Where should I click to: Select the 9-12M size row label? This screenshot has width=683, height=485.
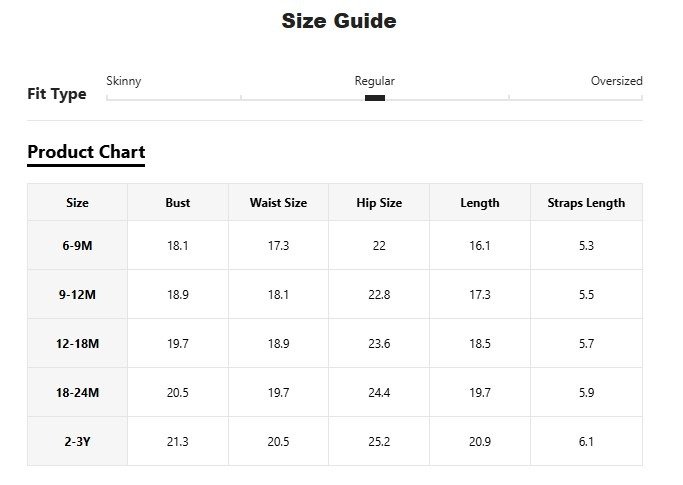click(77, 295)
